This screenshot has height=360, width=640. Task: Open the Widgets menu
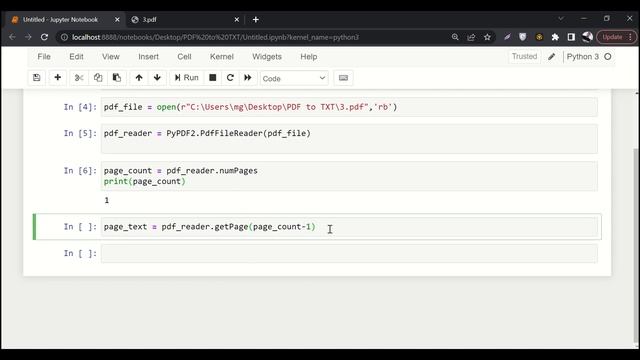(x=267, y=57)
